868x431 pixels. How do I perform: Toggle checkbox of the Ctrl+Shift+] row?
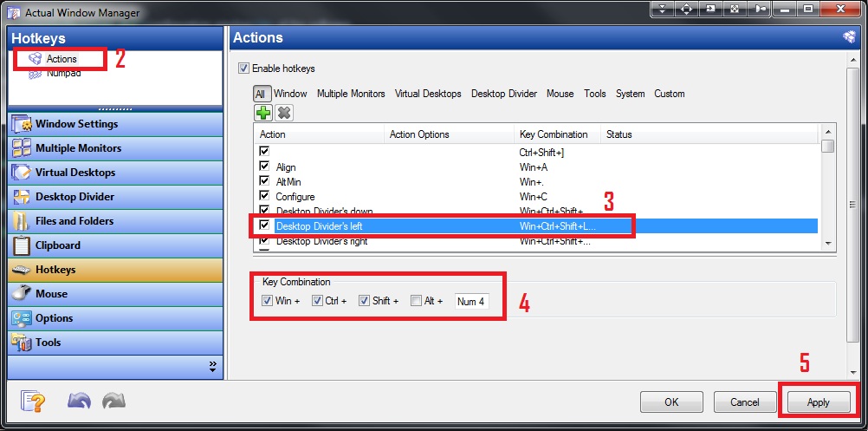[x=264, y=151]
